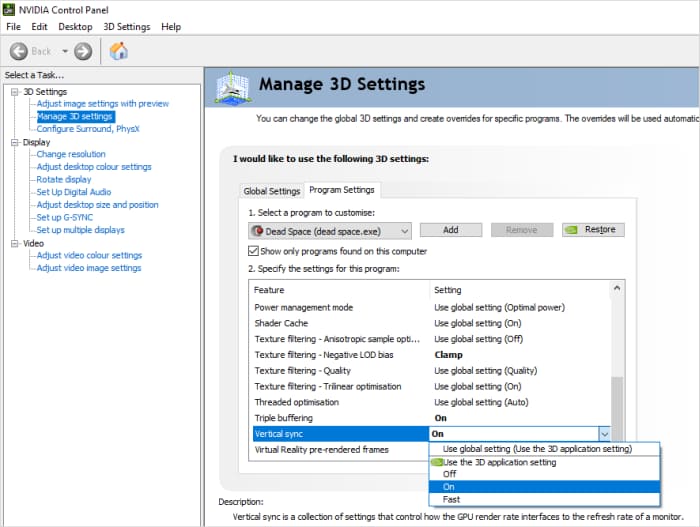Open the Help menu
The image size is (700, 527).
click(171, 27)
